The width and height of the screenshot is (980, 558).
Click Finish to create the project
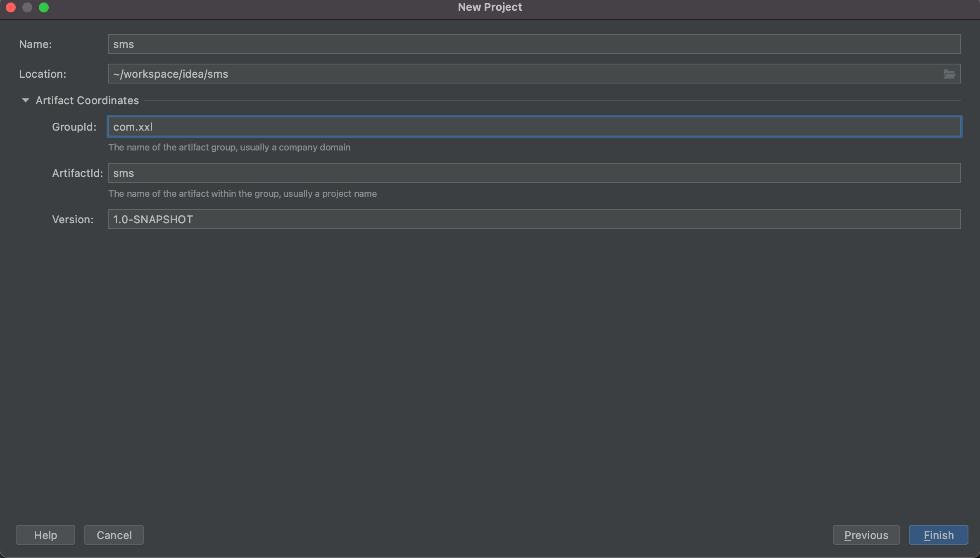(938, 535)
